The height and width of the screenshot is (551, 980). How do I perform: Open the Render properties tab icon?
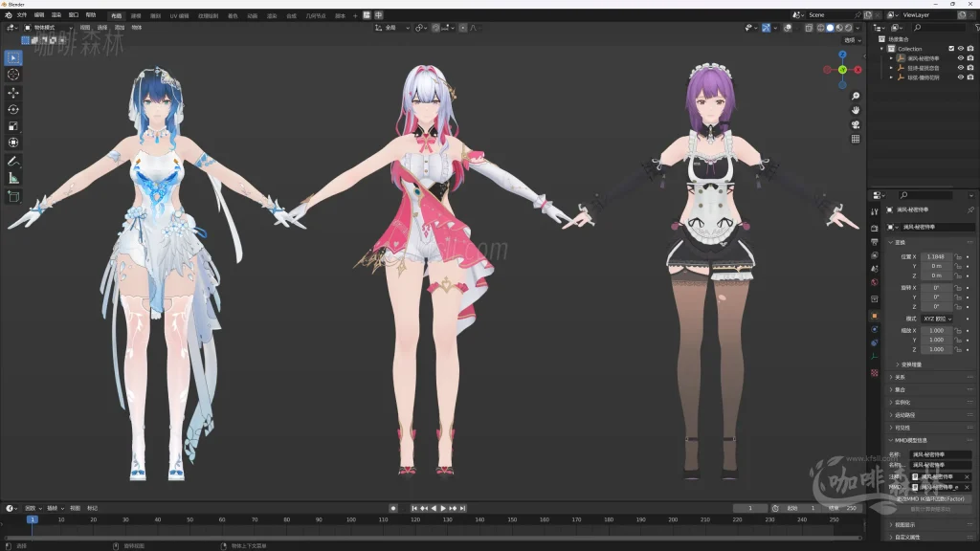(x=875, y=228)
